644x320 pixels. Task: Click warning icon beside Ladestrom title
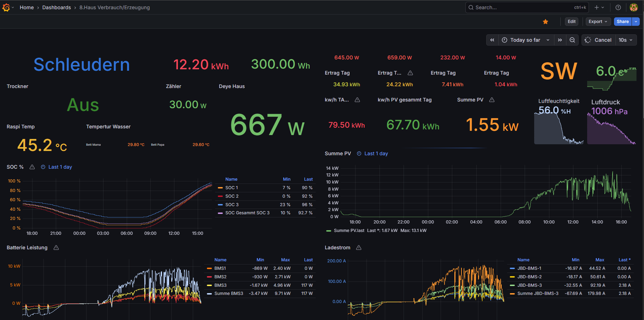(359, 248)
